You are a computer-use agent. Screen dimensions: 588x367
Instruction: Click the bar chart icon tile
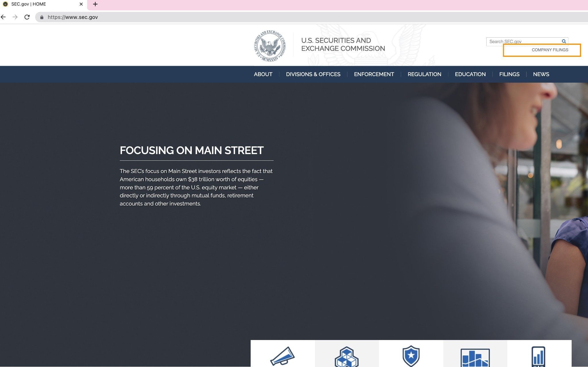coord(475,357)
